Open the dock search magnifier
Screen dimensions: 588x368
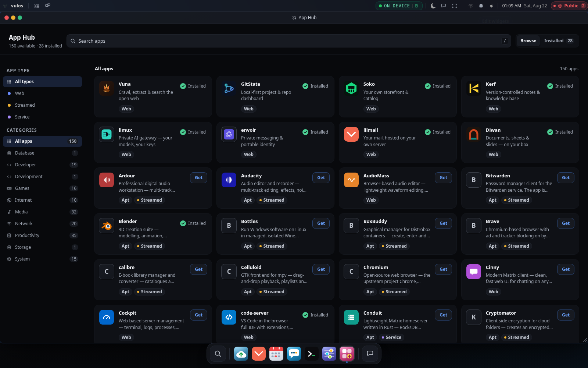[218, 354]
